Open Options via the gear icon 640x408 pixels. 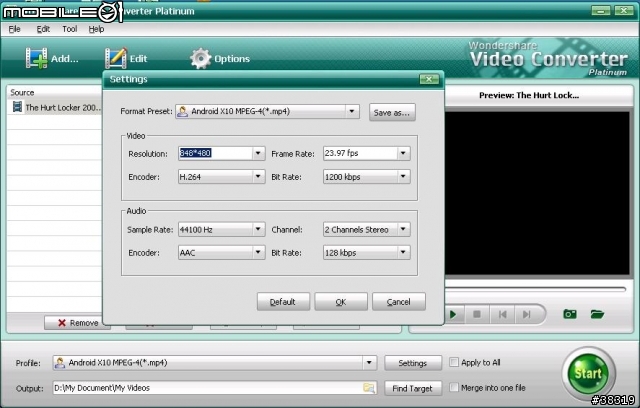click(200, 58)
